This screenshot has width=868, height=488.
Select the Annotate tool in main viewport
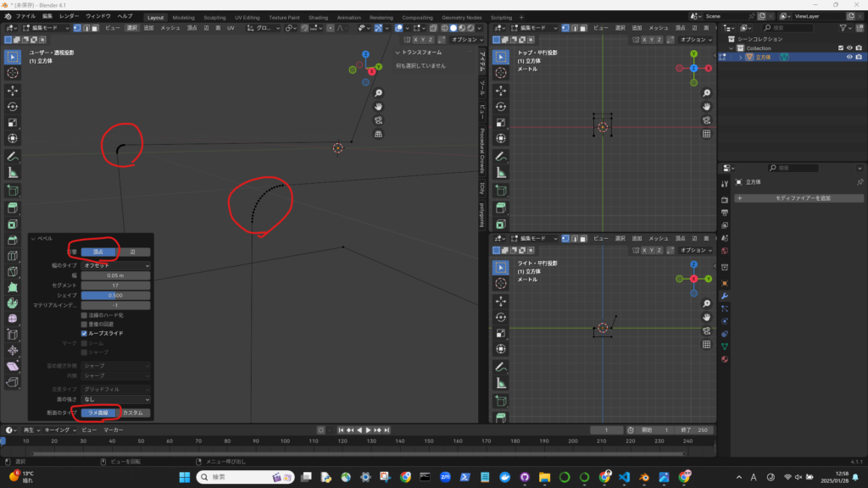point(13,157)
